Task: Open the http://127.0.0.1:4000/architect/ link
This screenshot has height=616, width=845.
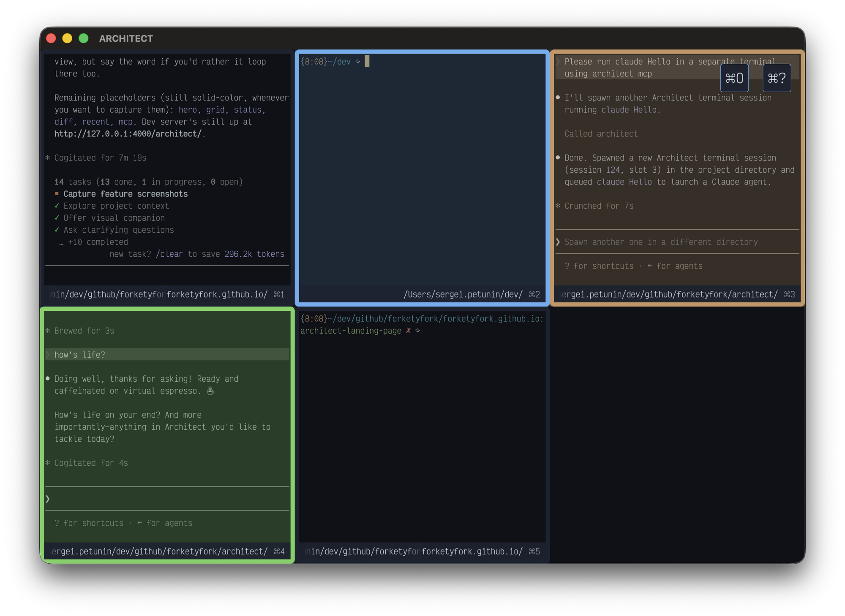Action: point(128,134)
